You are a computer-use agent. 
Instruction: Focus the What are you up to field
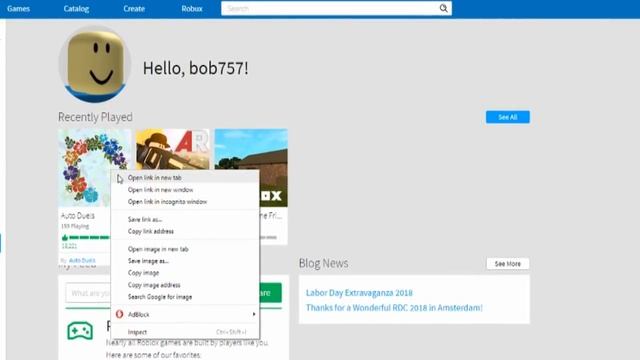click(88, 293)
